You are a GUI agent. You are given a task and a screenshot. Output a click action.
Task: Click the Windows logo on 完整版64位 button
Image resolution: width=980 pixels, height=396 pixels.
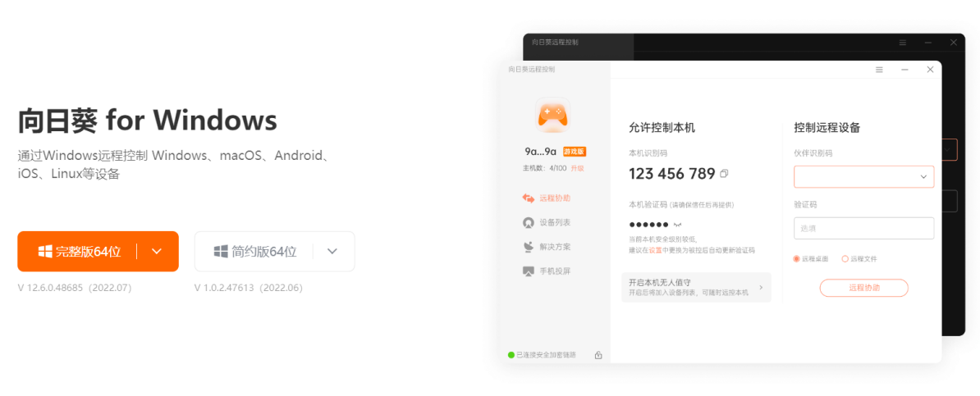click(45, 252)
